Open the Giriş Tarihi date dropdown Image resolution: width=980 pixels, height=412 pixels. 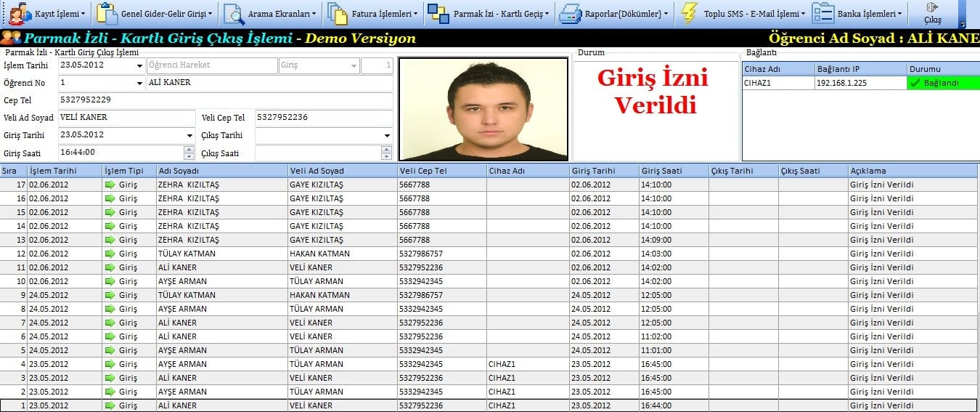point(189,136)
